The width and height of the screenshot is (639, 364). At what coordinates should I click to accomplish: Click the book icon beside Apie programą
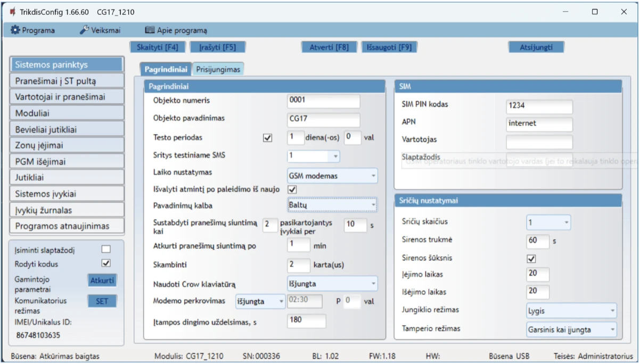coord(150,30)
